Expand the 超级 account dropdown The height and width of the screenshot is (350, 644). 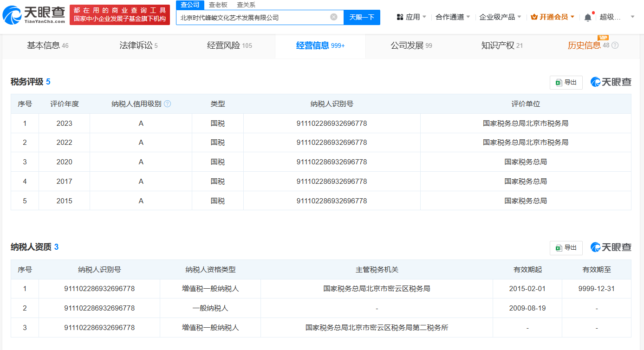pos(617,17)
